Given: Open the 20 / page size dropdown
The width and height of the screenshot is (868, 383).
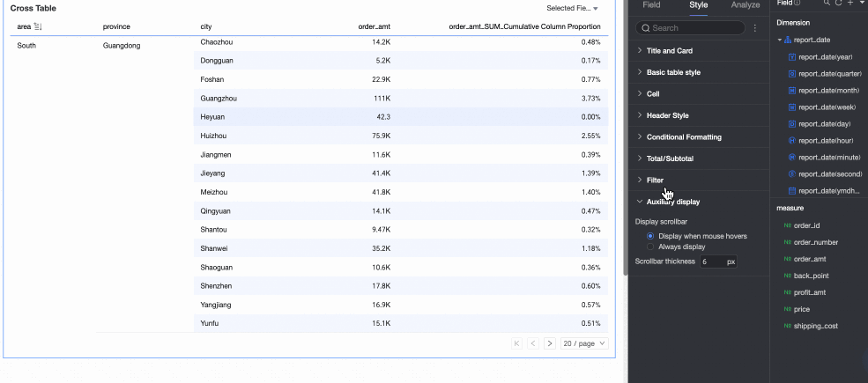Looking at the screenshot, I should pos(584,343).
